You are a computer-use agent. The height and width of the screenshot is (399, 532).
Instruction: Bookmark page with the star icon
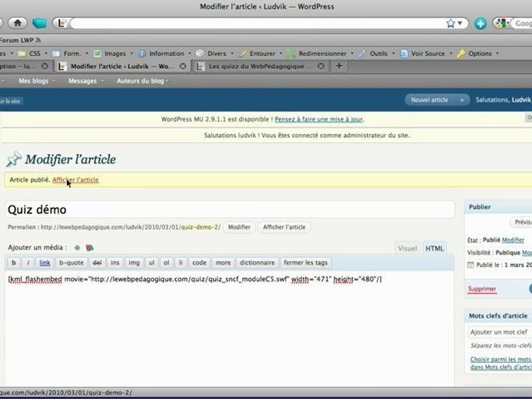(451, 23)
